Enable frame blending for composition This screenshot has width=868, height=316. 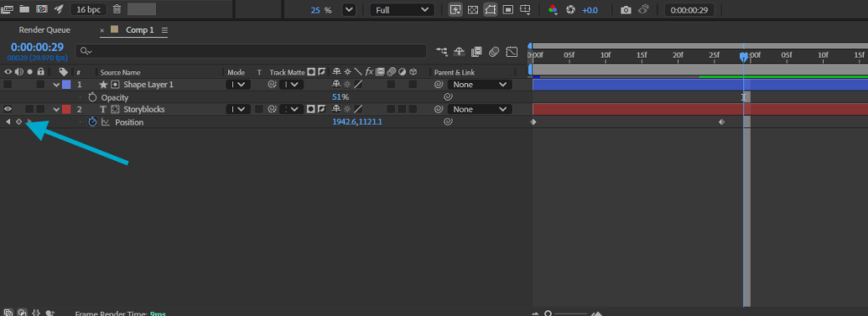pos(476,52)
